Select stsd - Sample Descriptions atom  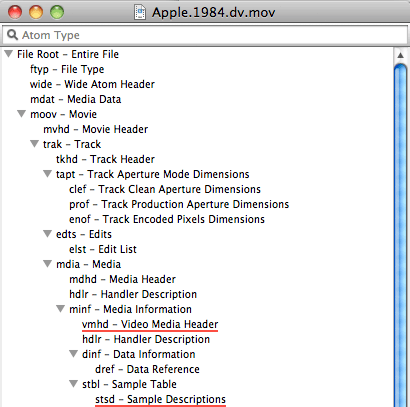pos(160,399)
